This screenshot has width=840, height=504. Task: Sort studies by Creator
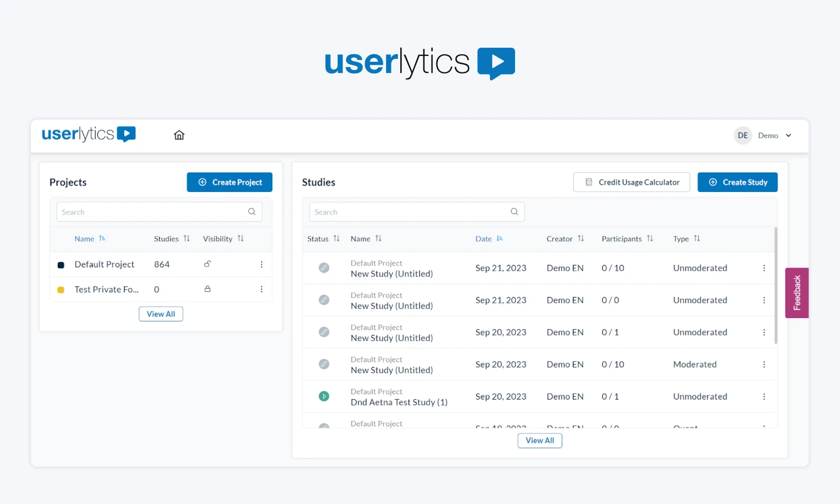pos(565,239)
